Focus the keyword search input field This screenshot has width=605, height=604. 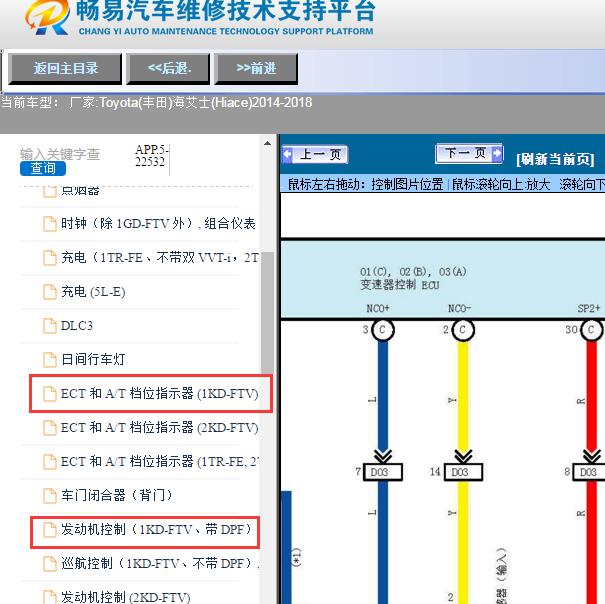coord(60,154)
